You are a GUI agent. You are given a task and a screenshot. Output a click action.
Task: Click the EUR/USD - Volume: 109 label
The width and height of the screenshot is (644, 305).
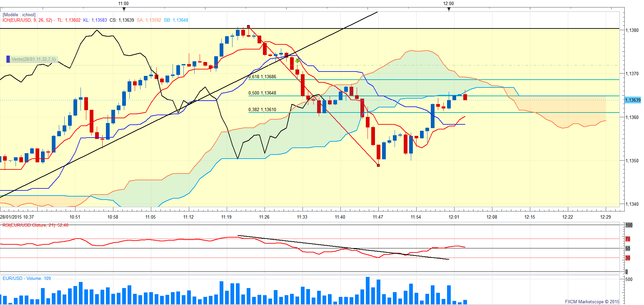tap(27, 279)
